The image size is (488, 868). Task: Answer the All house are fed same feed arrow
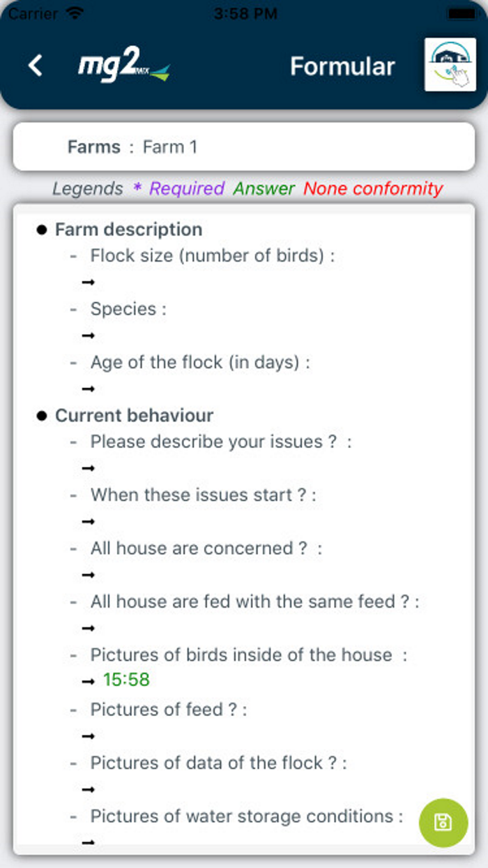pos(89,628)
